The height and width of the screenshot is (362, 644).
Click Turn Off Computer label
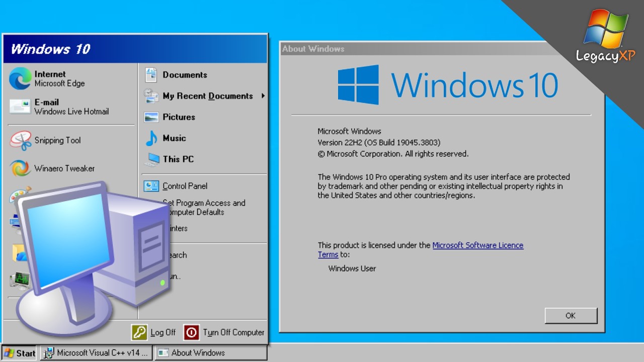pos(233,332)
